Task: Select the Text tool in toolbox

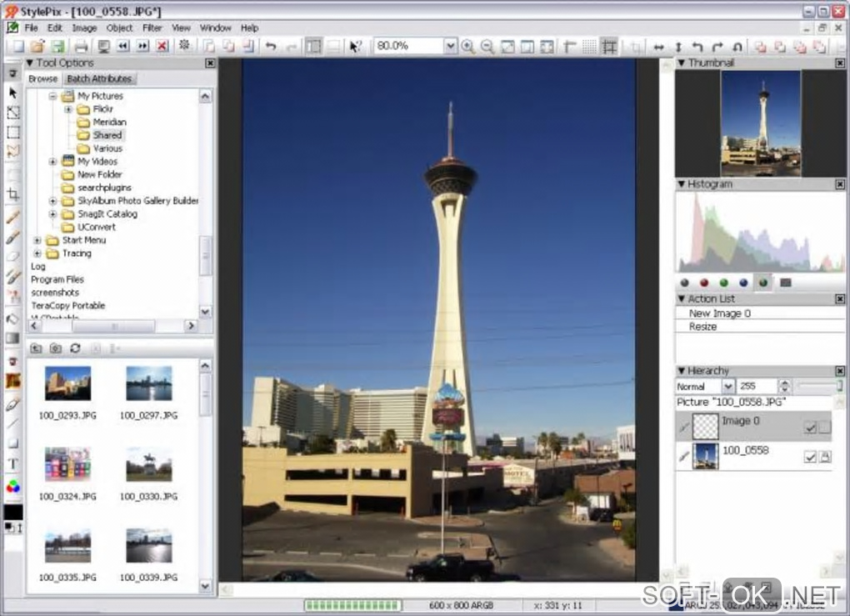Action: click(x=13, y=463)
